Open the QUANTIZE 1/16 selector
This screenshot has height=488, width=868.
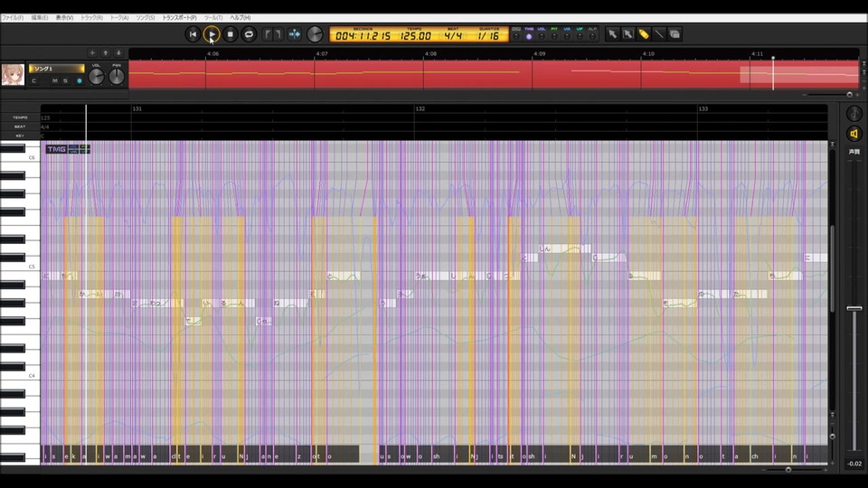(x=489, y=36)
